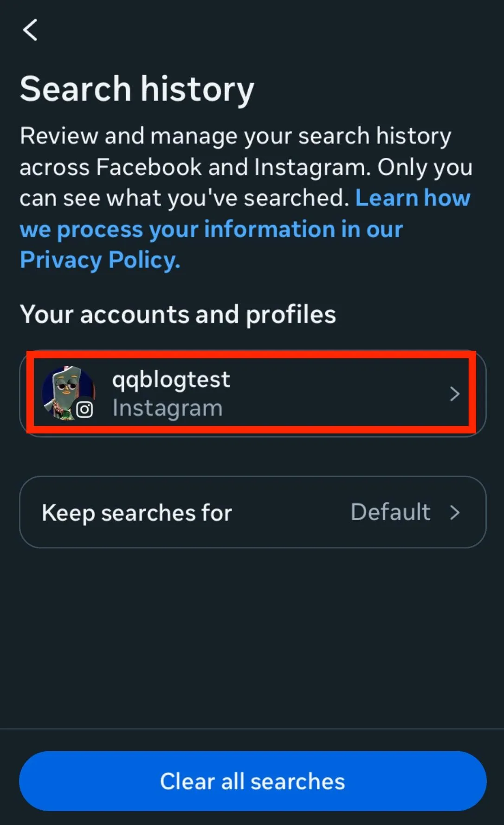Tap "we process your information in our" link line
This screenshot has width=504, height=825.
pos(211,229)
